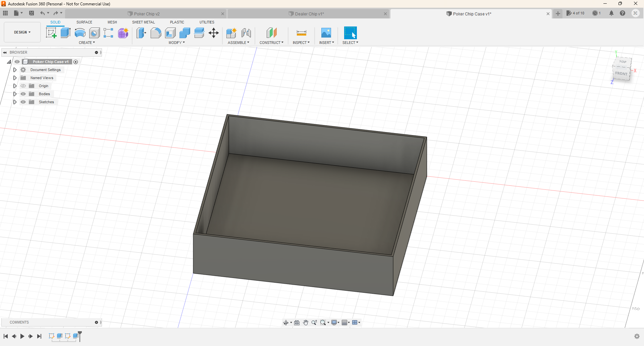This screenshot has height=346, width=644.
Task: Click the Zoom magnifier with plus-minus
Action: pos(314,323)
